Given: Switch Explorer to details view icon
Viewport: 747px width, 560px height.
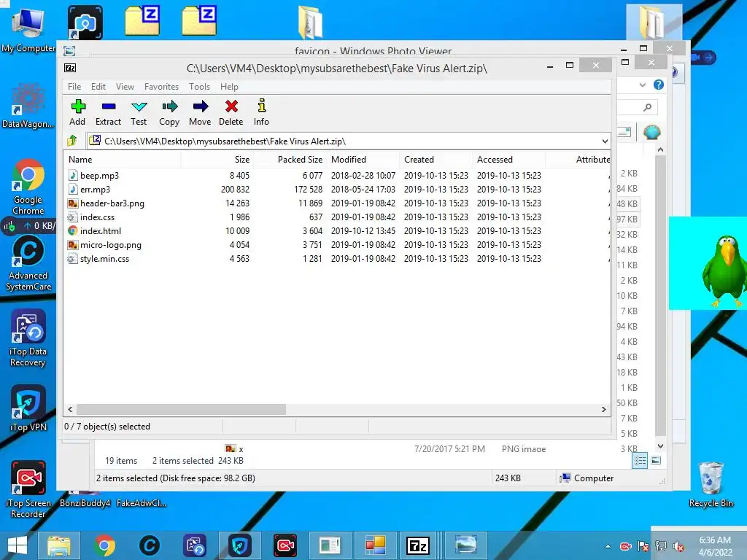Looking at the screenshot, I should [x=639, y=460].
